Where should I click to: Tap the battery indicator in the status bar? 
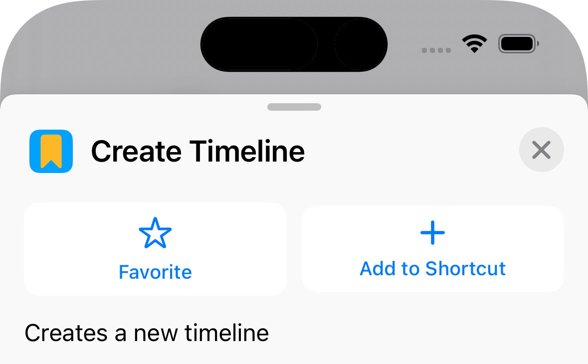(x=518, y=43)
